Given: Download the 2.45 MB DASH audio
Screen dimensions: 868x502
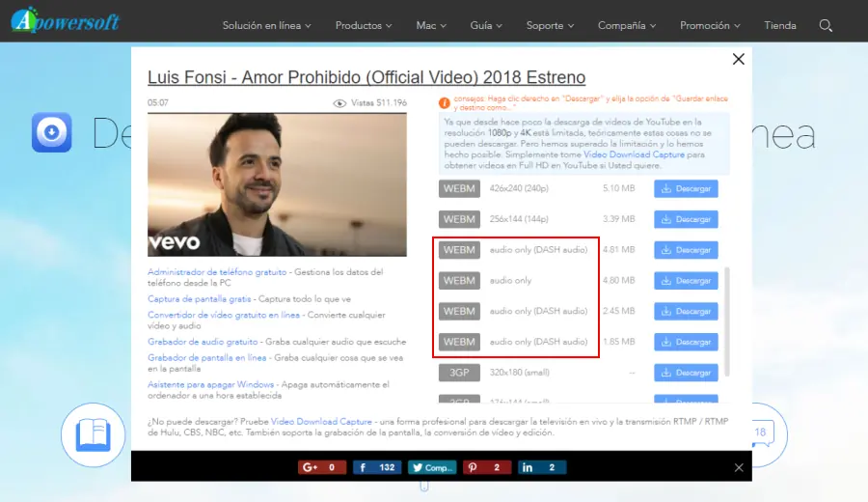Looking at the screenshot, I should [x=686, y=312].
